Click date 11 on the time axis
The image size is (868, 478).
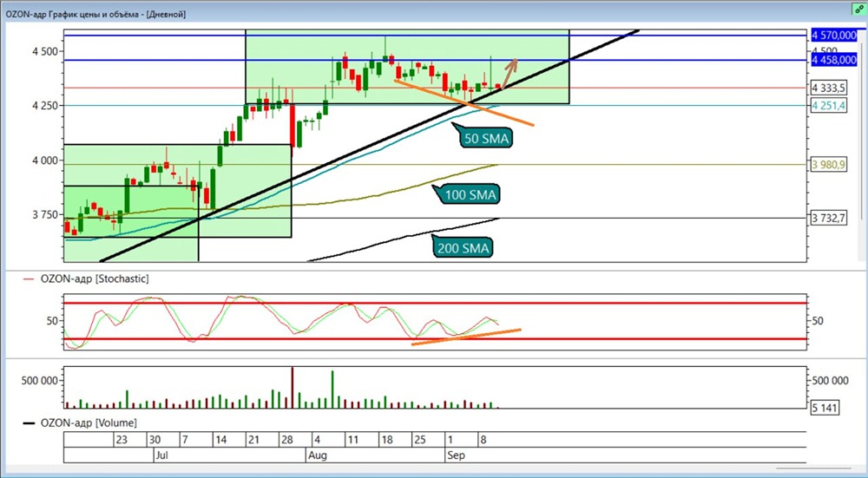click(x=352, y=441)
